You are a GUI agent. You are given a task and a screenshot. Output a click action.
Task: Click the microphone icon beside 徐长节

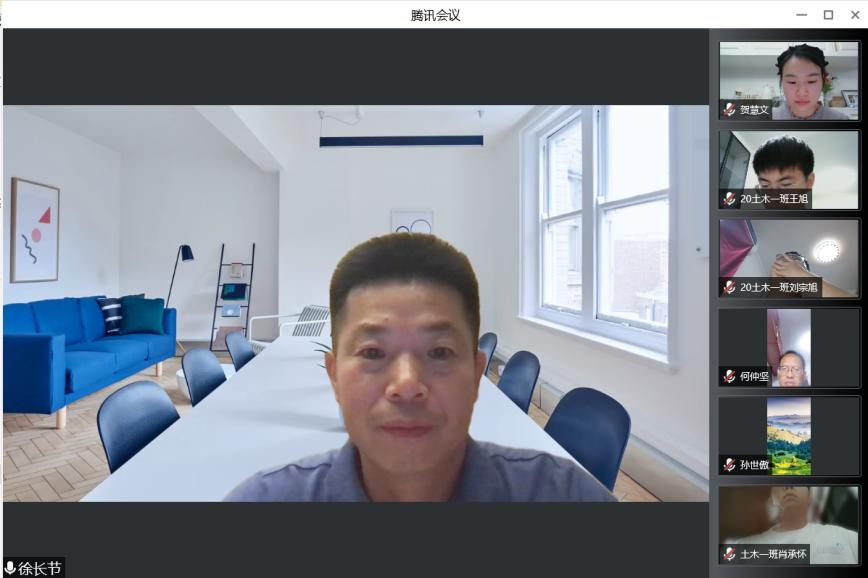click(x=11, y=568)
